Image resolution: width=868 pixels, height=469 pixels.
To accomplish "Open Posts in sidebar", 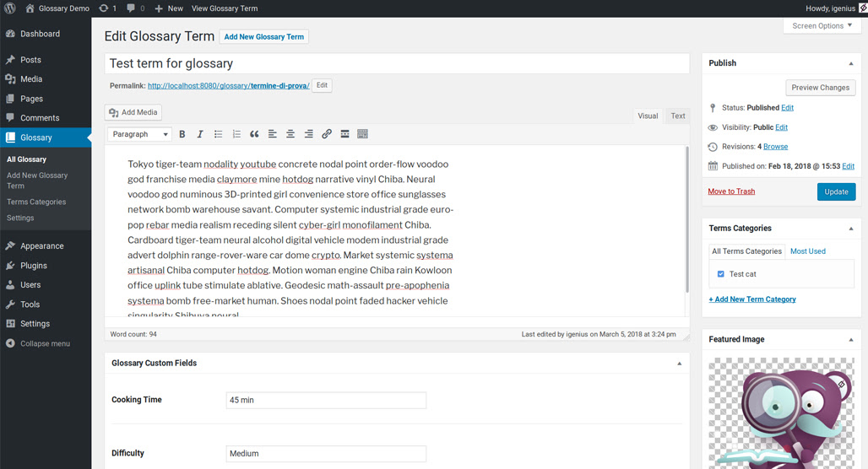I will pos(46,60).
